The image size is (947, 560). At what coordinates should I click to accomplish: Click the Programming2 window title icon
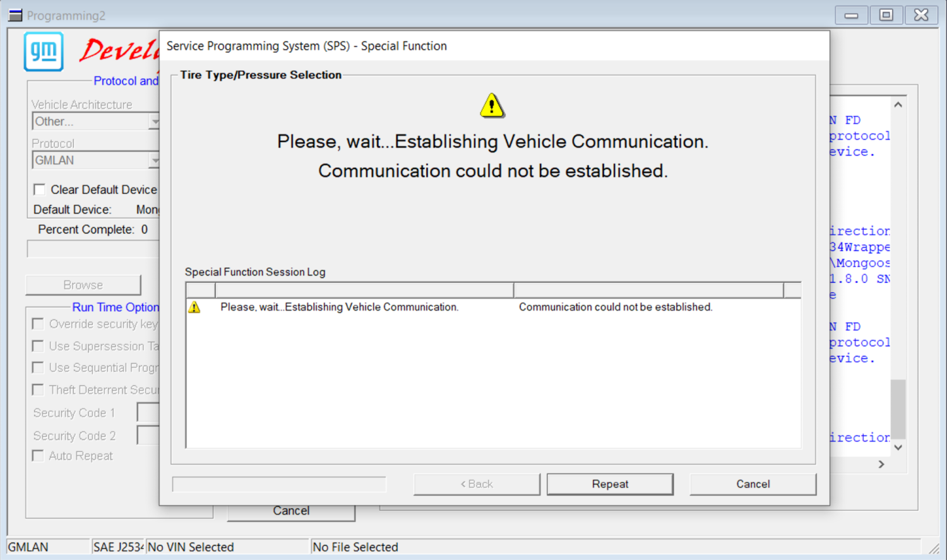pos(15,15)
